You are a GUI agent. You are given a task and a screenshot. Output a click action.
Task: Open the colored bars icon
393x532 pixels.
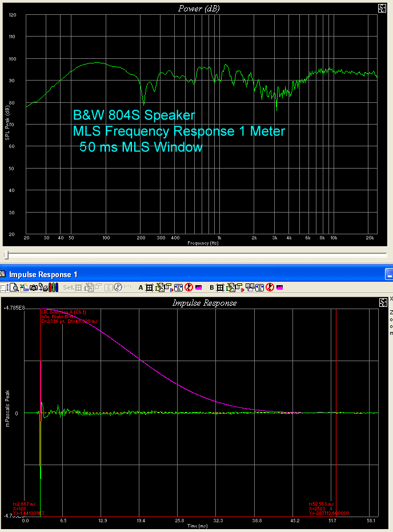coord(53,288)
